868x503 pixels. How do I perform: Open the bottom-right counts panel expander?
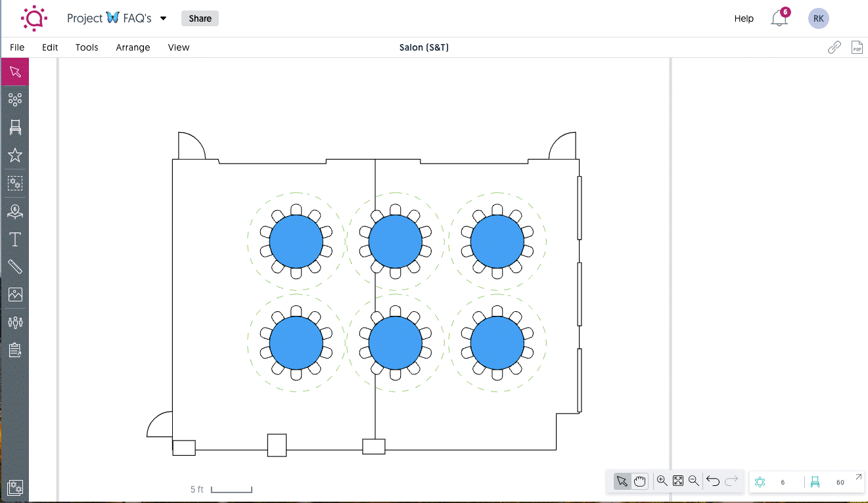click(857, 478)
